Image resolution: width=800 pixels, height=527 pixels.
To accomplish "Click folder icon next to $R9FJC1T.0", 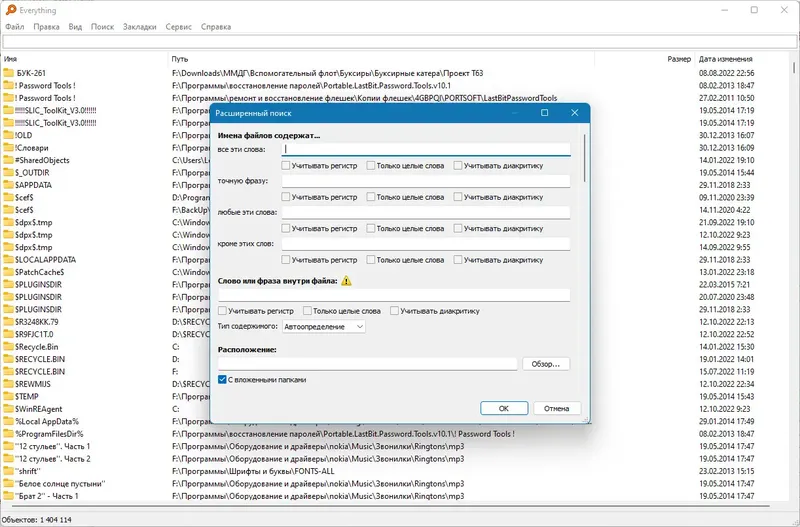I will (8, 334).
